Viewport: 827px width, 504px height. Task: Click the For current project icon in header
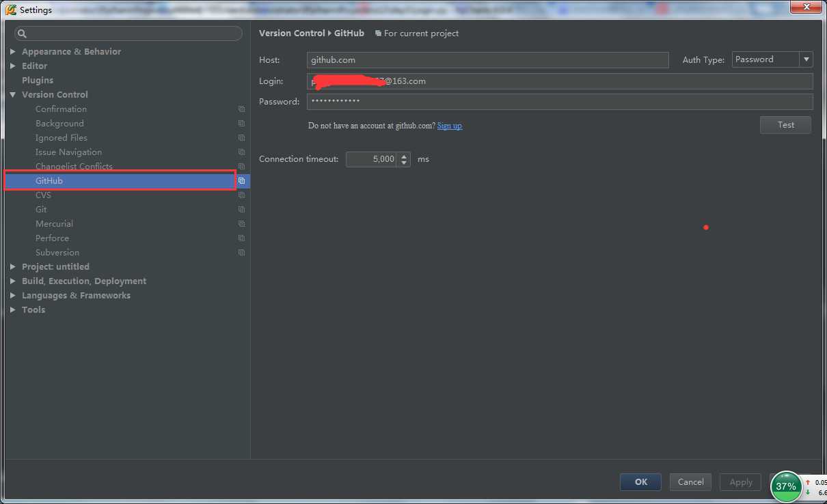tap(378, 33)
